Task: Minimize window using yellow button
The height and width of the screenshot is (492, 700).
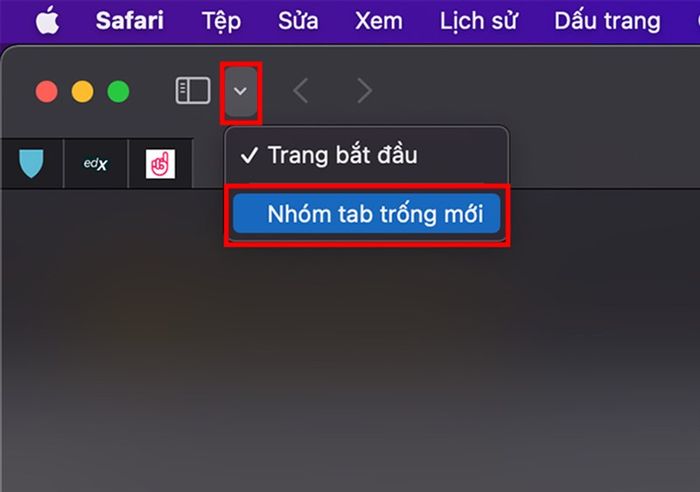Action: pyautogui.click(x=83, y=92)
